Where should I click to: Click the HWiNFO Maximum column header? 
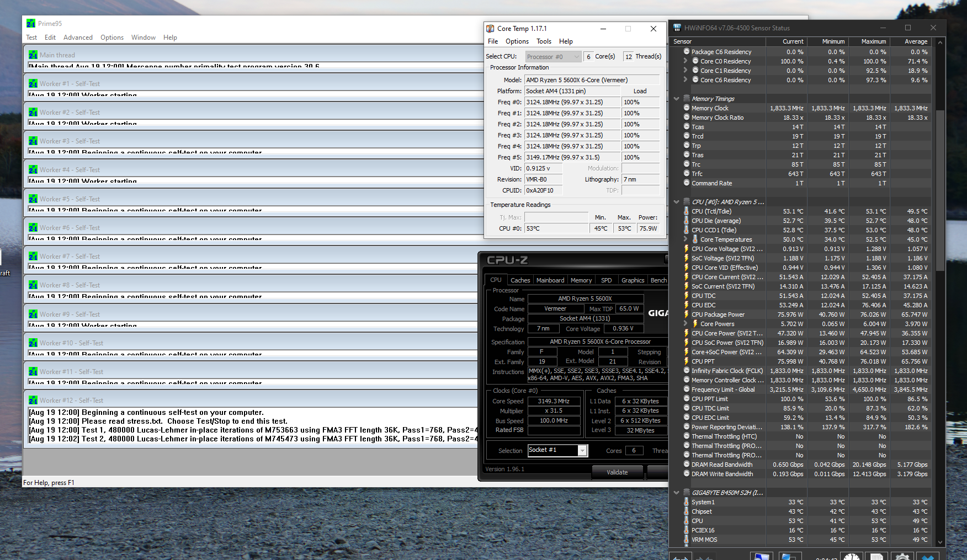click(x=869, y=41)
